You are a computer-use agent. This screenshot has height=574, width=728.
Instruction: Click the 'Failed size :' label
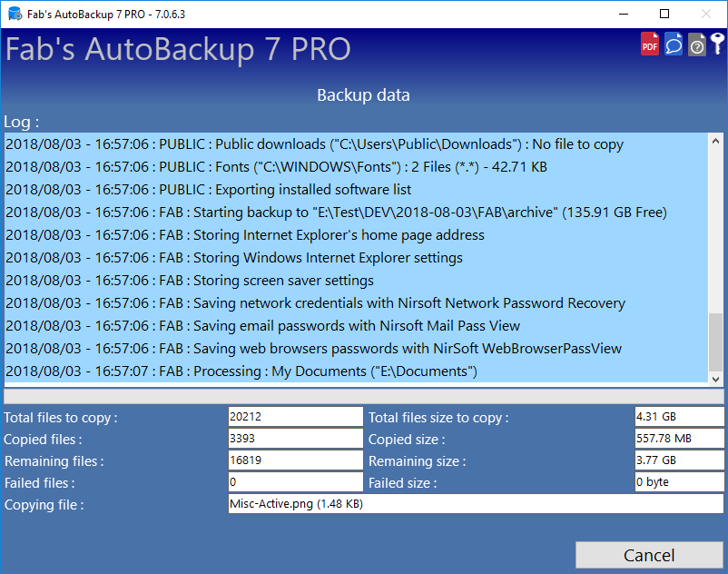[x=402, y=483]
